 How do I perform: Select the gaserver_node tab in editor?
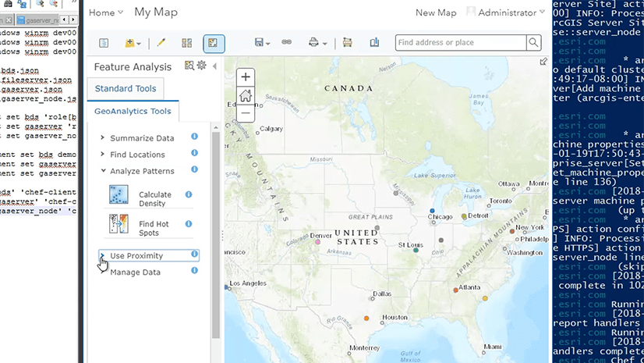coord(38,20)
